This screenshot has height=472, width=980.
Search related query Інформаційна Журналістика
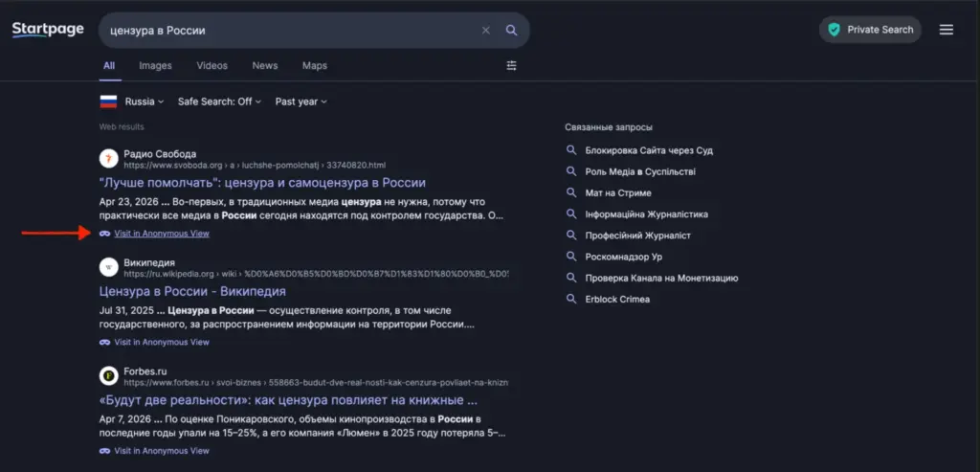click(646, 214)
